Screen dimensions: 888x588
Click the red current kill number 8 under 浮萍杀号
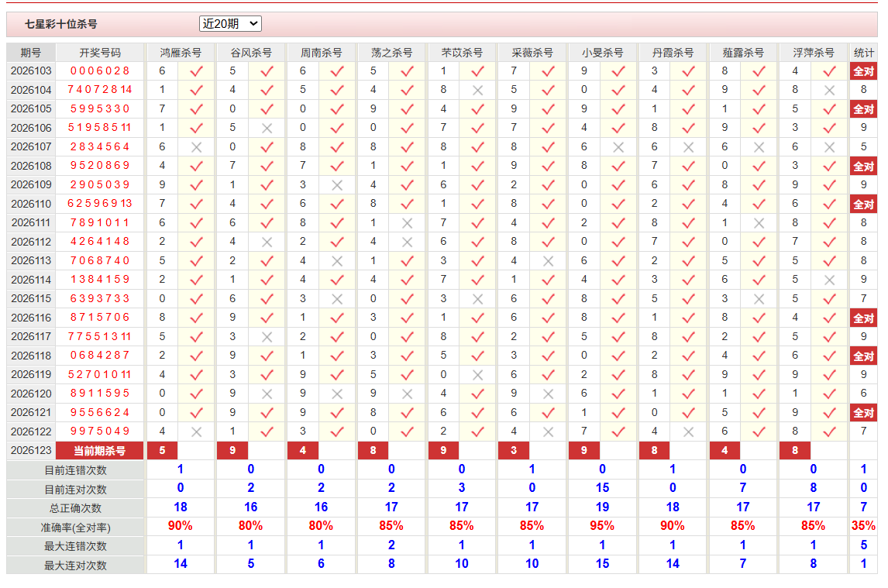pos(795,451)
